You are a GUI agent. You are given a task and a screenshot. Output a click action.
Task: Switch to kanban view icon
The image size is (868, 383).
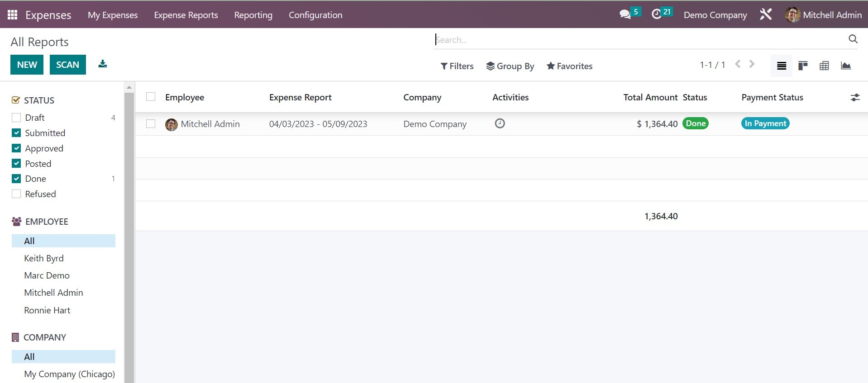[x=803, y=66]
